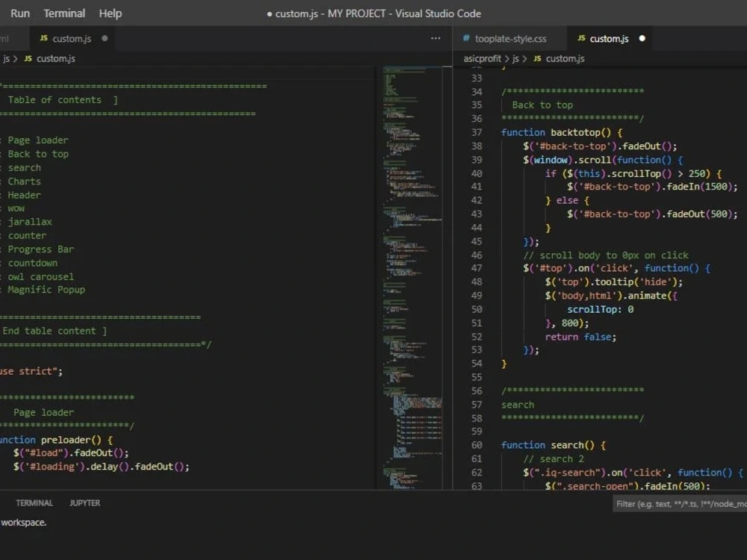
Task: Click 'Page loader' entry in contents list
Action: [37, 140]
